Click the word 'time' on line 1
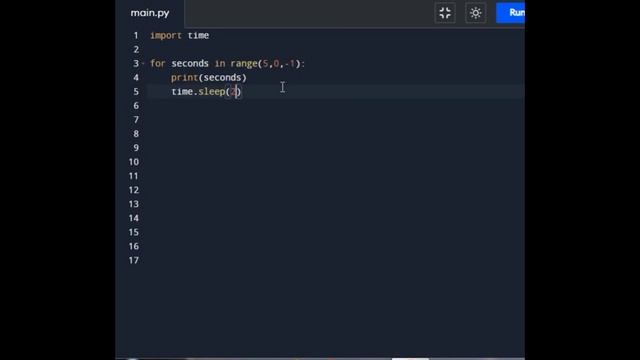Image resolution: width=640 pixels, height=360 pixels. [198, 36]
